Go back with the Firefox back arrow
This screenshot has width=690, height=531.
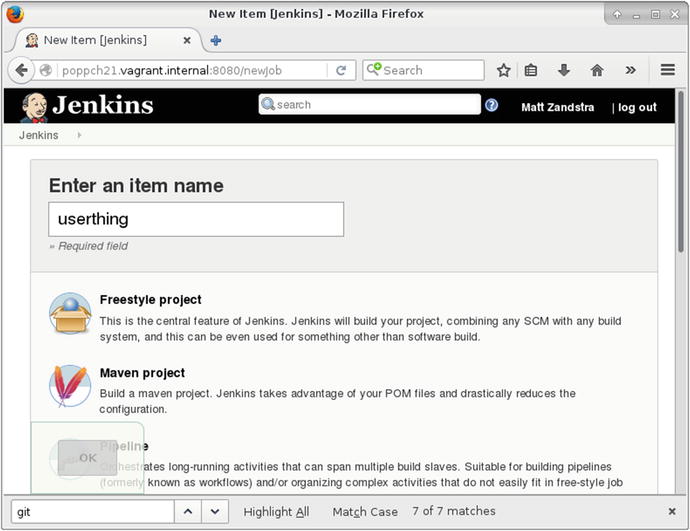[21, 70]
